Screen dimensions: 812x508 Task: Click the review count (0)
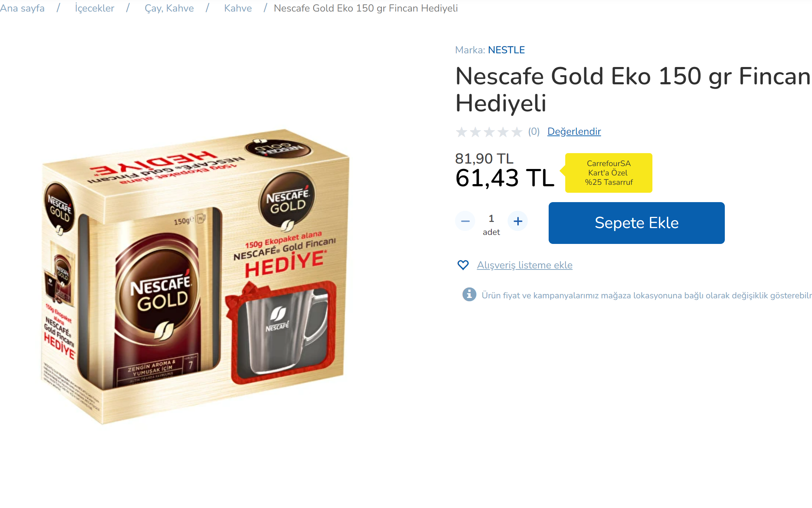[534, 132]
